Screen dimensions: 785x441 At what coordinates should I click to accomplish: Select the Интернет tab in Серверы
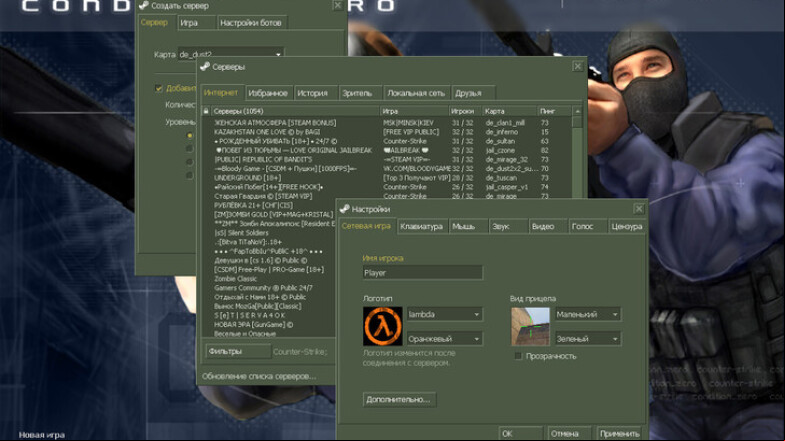(221, 93)
